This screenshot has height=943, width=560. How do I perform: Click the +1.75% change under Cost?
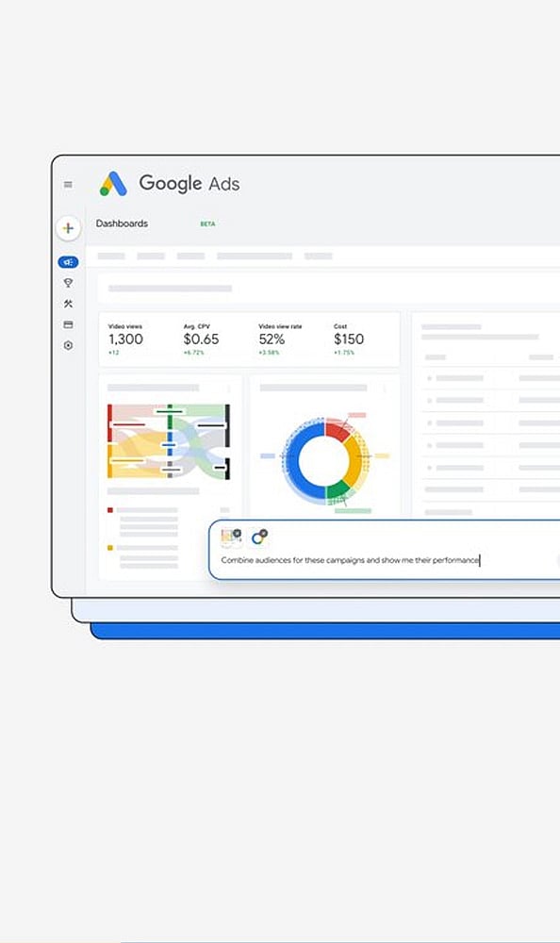(x=344, y=353)
